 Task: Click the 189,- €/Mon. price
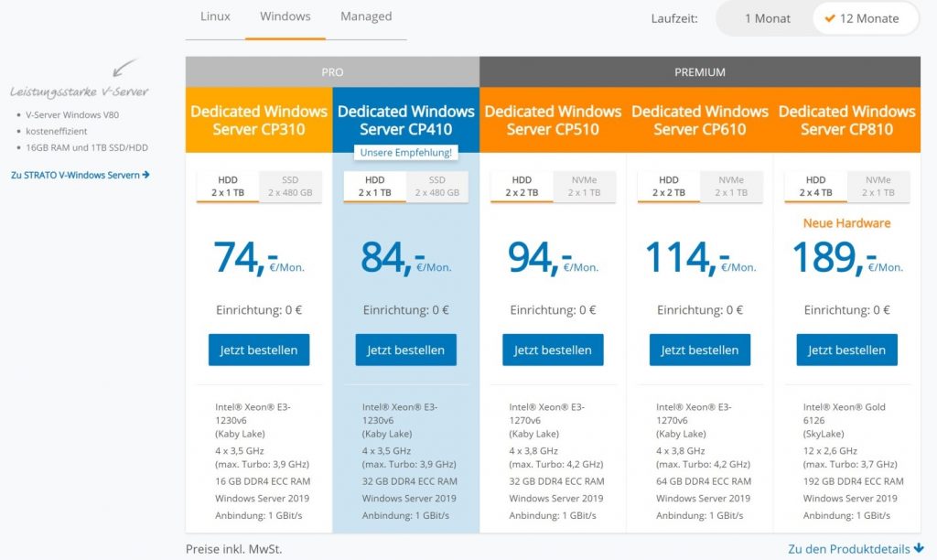pos(846,258)
